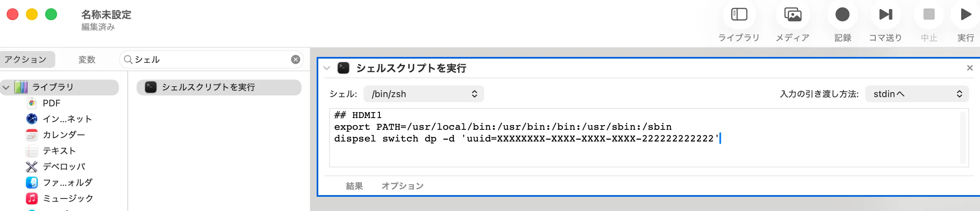Click the search field containing シェル
This screenshot has width=980, height=211.
(212, 59)
